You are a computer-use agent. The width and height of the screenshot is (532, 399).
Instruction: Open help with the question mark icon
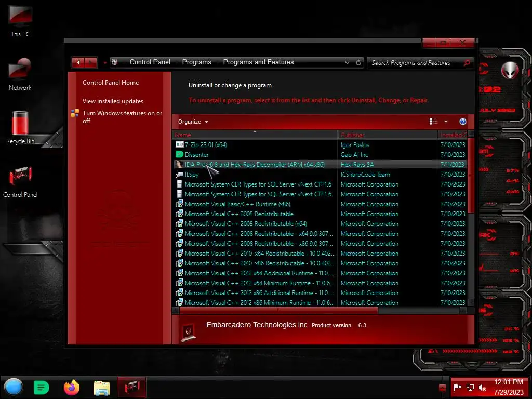pos(462,122)
